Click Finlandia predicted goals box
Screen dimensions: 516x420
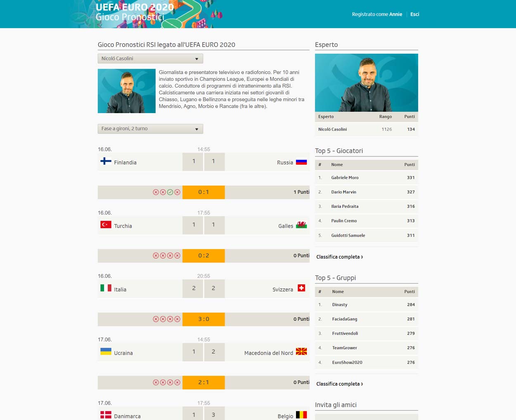[x=193, y=161]
